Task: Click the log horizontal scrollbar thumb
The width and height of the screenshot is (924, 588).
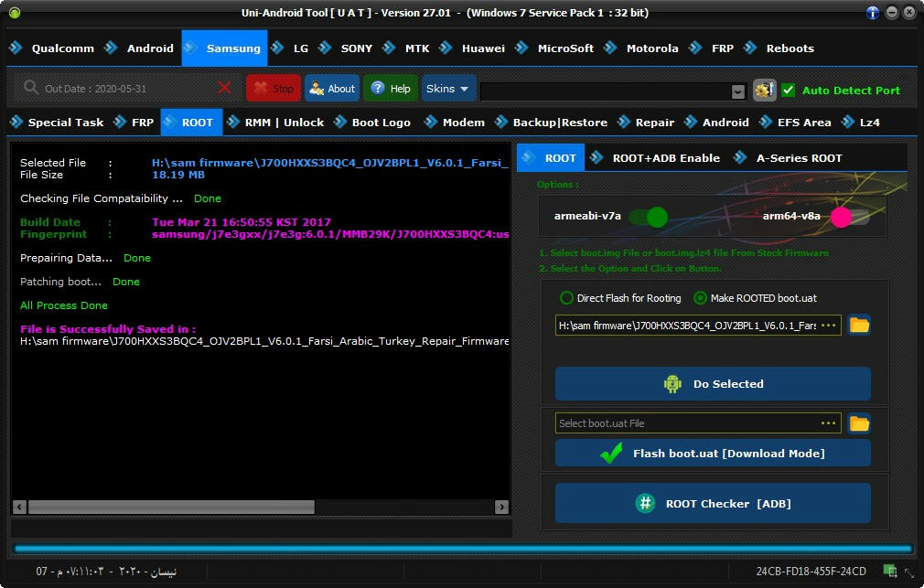Action: tap(171, 508)
